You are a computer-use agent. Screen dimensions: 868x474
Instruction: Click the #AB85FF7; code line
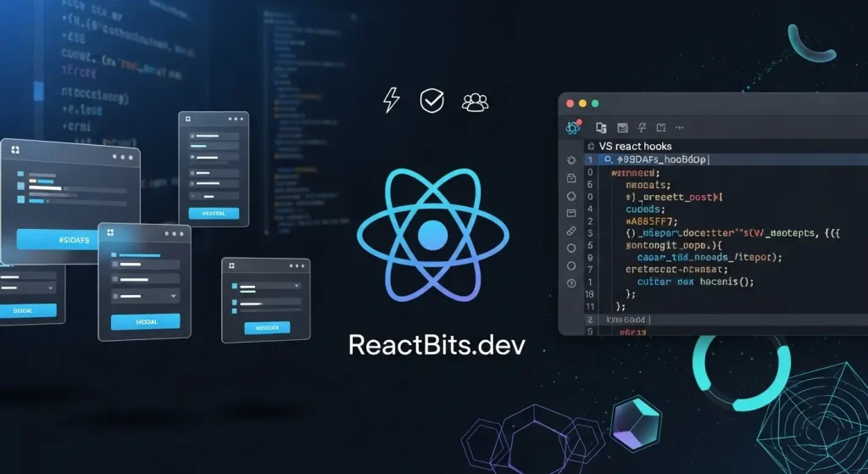tap(652, 221)
